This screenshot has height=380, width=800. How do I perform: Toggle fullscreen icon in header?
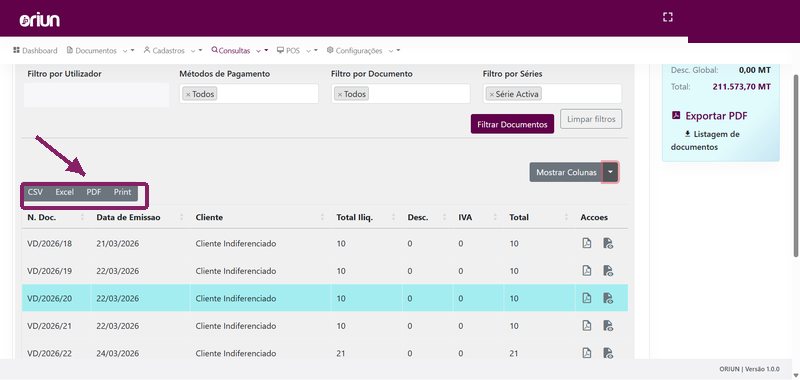point(667,17)
